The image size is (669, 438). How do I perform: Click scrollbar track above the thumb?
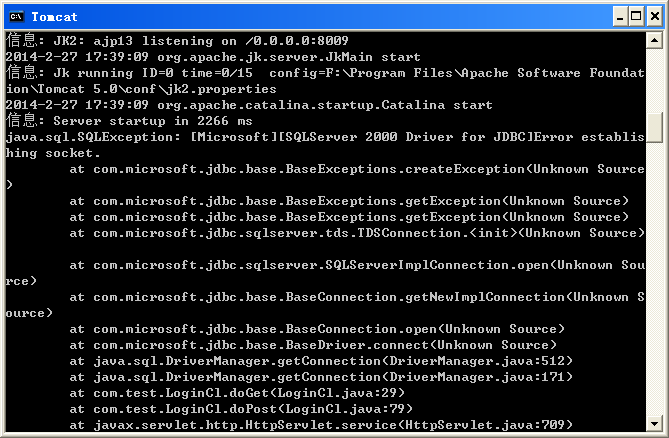pos(654,81)
